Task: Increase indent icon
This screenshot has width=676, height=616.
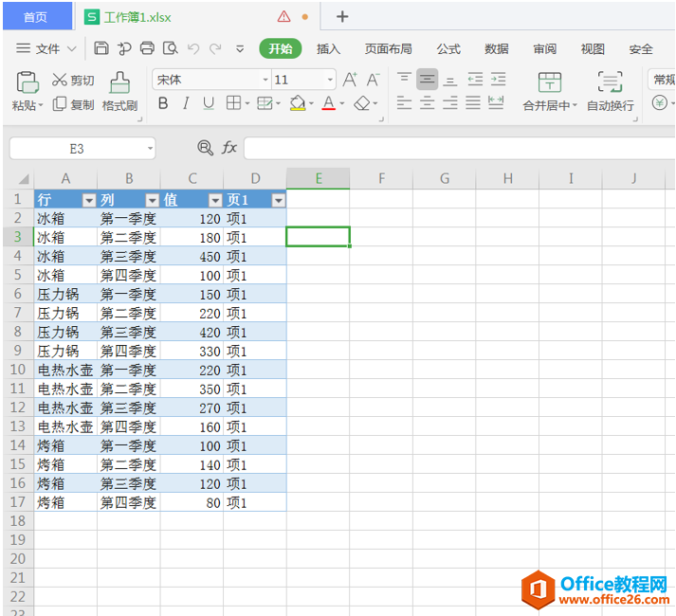Action: (x=498, y=80)
